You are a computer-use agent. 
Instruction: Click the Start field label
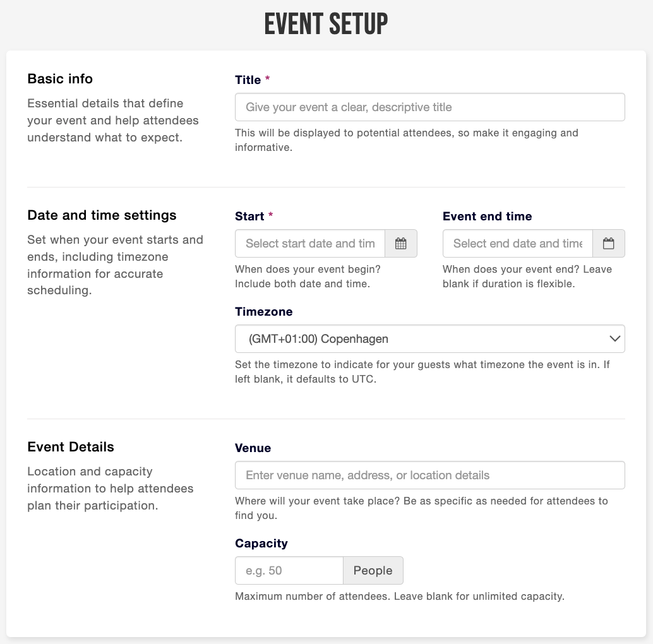click(249, 217)
